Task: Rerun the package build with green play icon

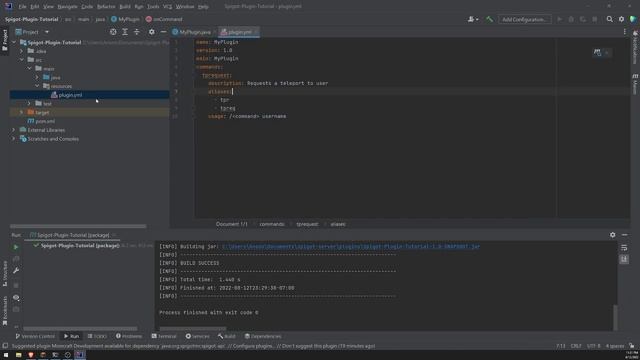Action: 16,247
